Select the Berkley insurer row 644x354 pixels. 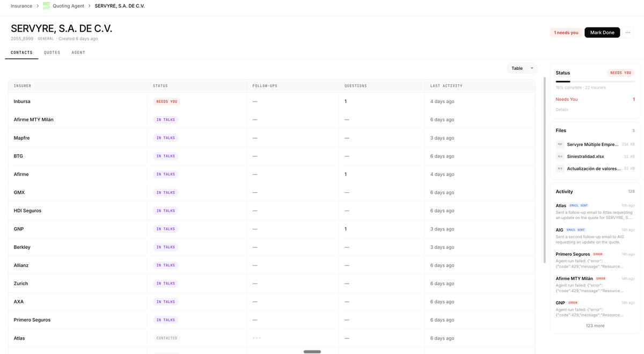[x=272, y=247]
